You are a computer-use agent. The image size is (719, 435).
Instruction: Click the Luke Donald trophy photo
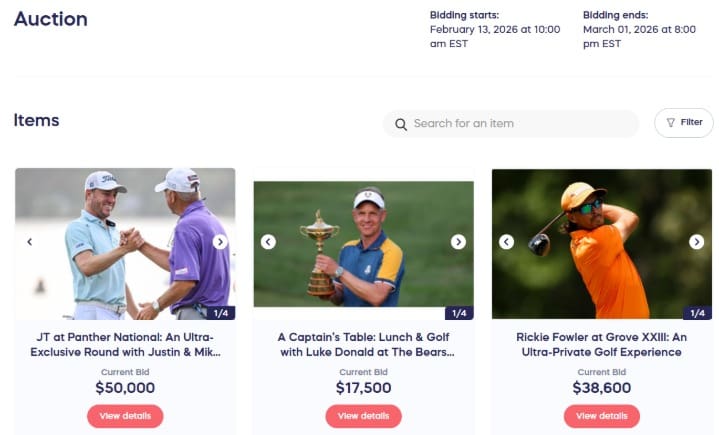point(363,243)
